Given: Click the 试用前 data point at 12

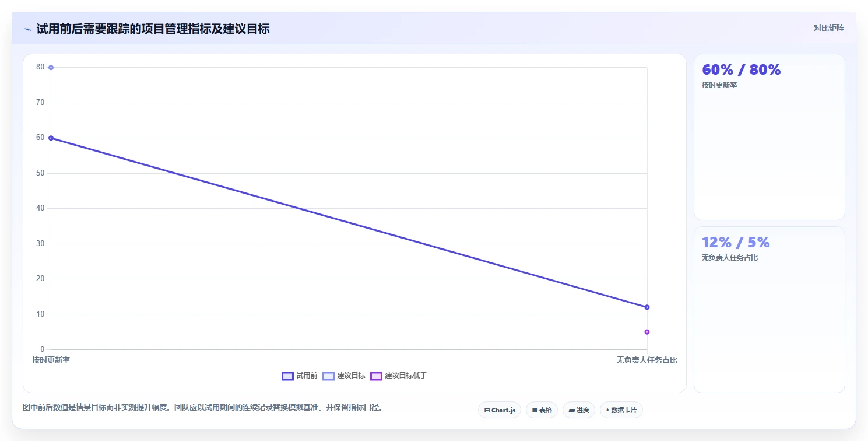Looking at the screenshot, I should 647,307.
